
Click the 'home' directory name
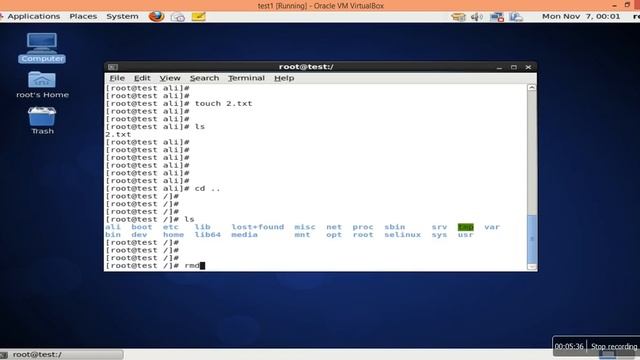click(173, 235)
